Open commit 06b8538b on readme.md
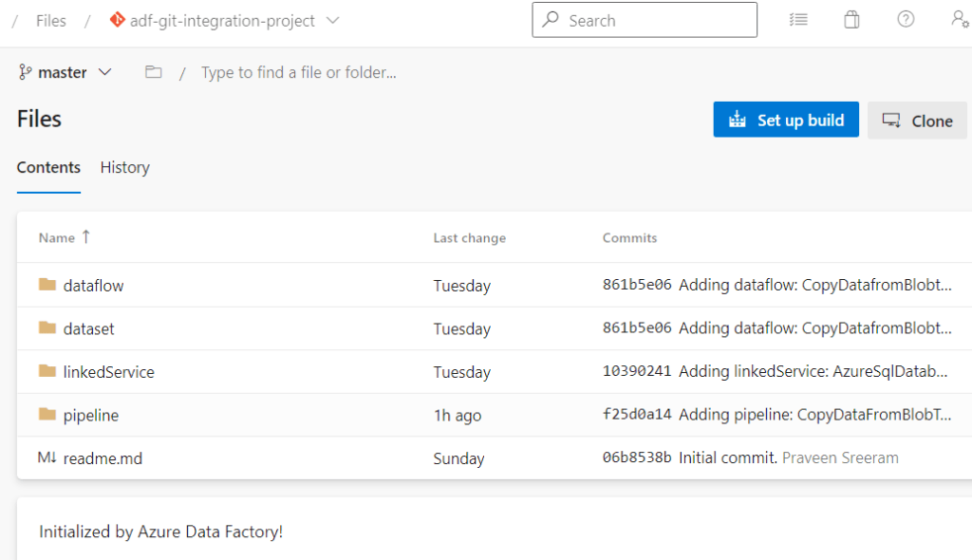 (x=636, y=457)
